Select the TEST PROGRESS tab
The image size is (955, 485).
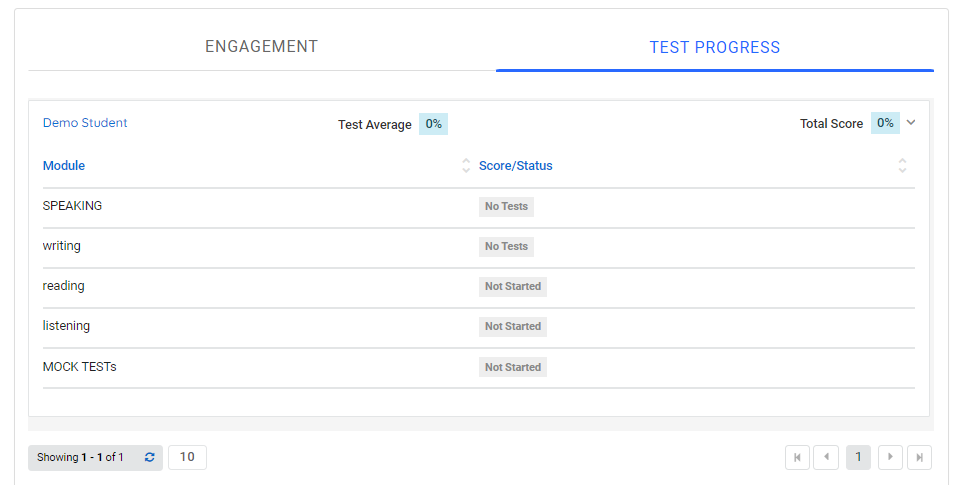pos(714,47)
